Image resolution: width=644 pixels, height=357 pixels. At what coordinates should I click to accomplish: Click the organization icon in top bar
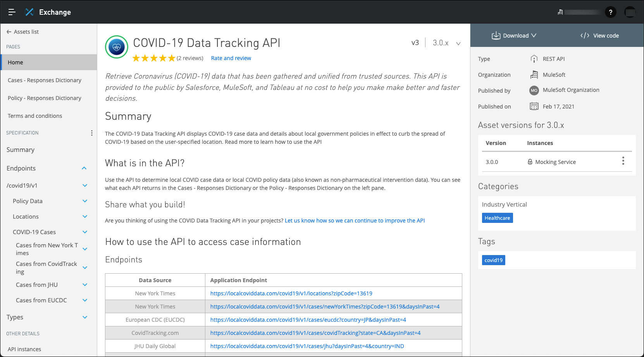point(560,12)
